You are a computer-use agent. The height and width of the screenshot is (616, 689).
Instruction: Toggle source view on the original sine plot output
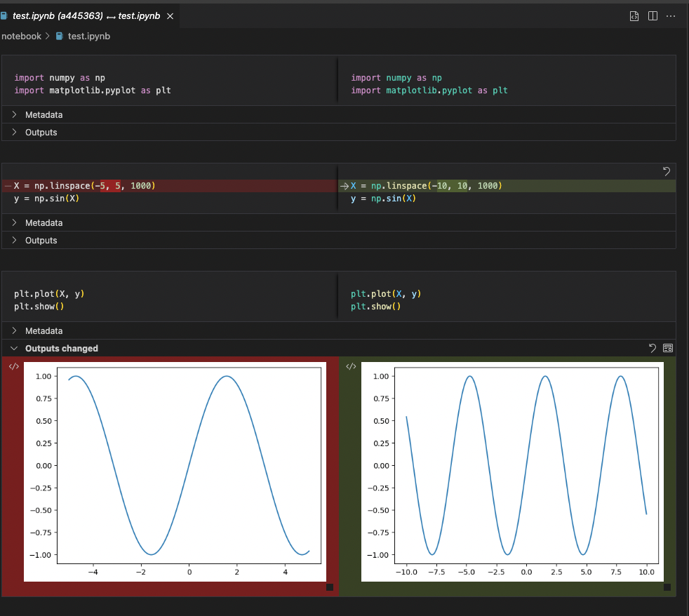click(13, 366)
